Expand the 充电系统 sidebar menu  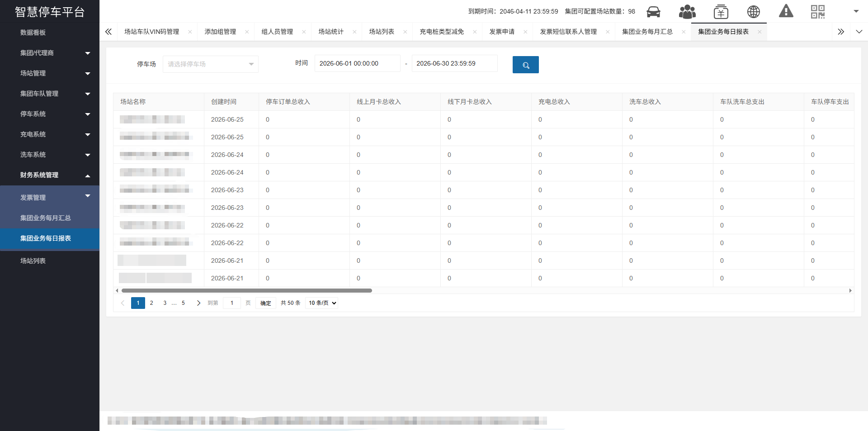coord(50,134)
